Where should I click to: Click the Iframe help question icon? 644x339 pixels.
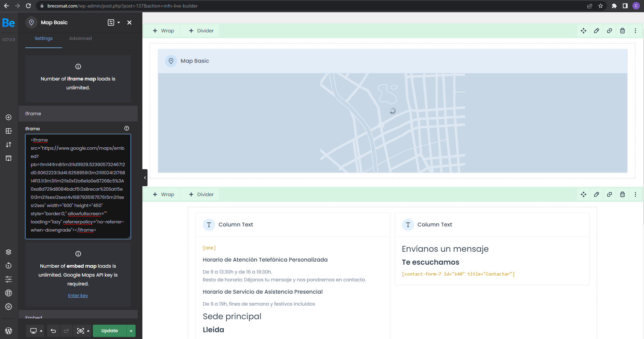(127, 128)
